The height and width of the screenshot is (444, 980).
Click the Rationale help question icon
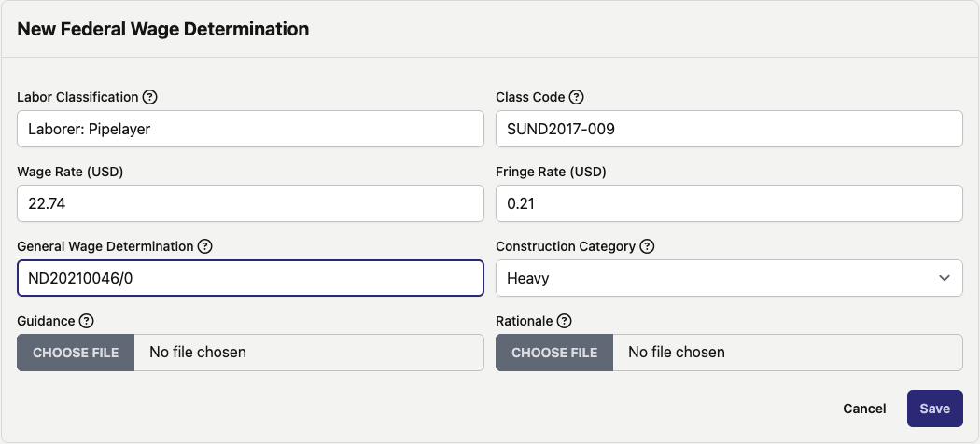point(564,321)
